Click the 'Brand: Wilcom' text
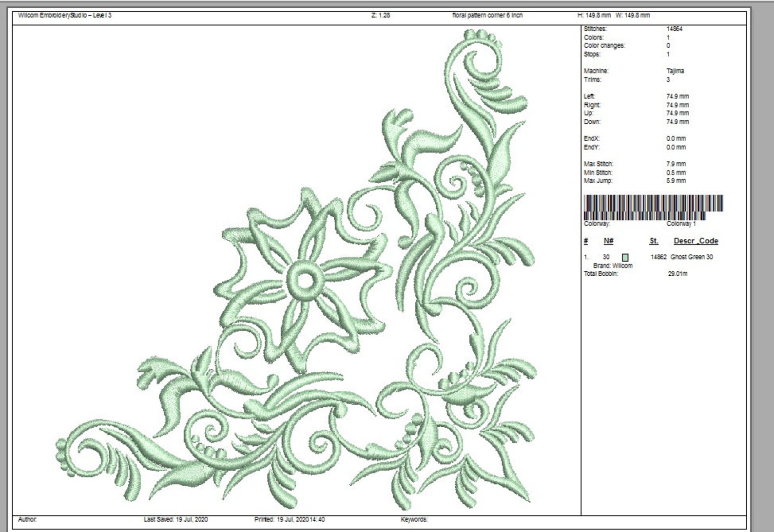 coord(613,266)
